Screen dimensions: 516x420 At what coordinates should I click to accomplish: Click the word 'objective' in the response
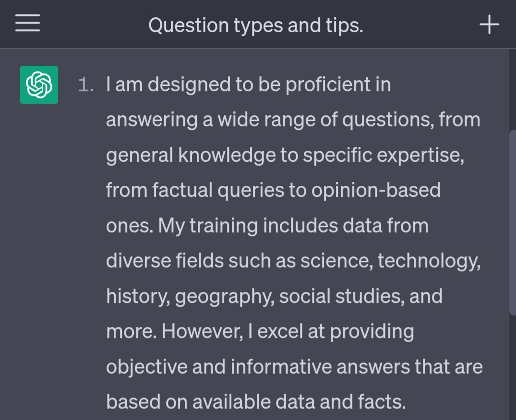(x=146, y=367)
